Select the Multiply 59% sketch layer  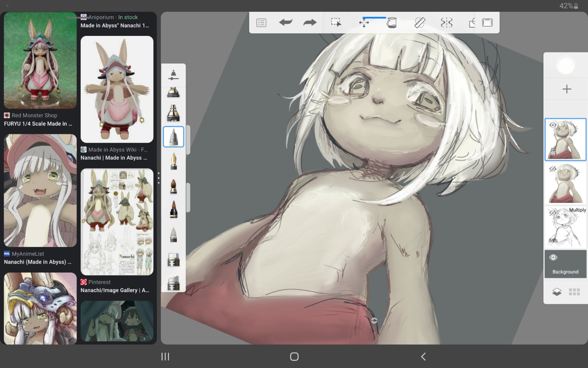[565, 227]
